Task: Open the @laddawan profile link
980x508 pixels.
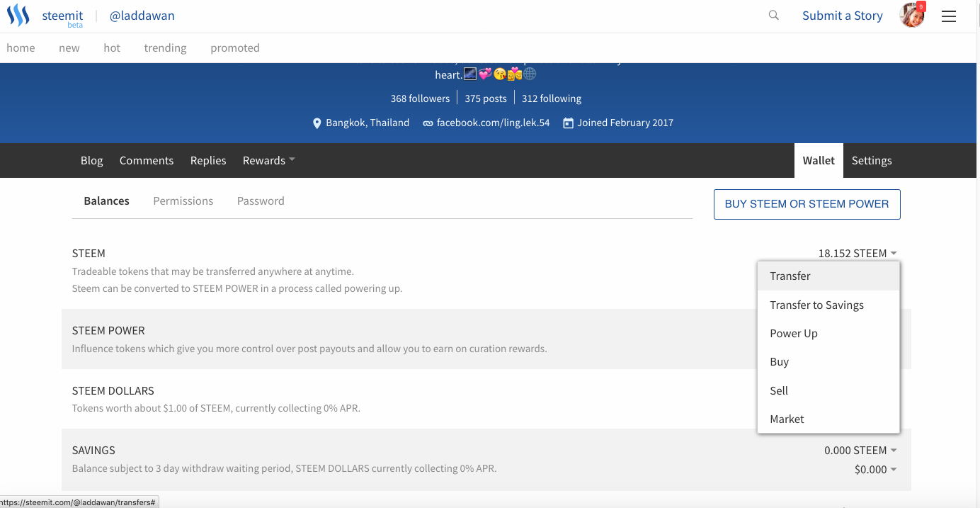Action: pos(142,16)
